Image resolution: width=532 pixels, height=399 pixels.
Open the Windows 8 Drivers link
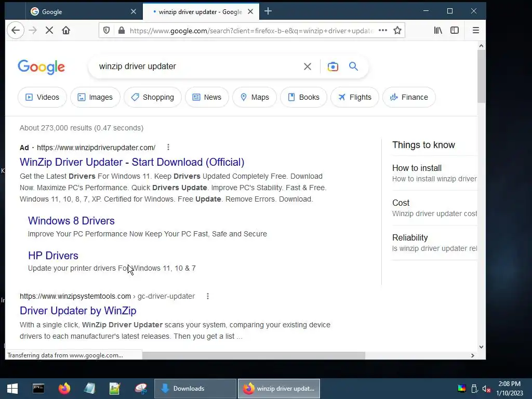pos(71,221)
